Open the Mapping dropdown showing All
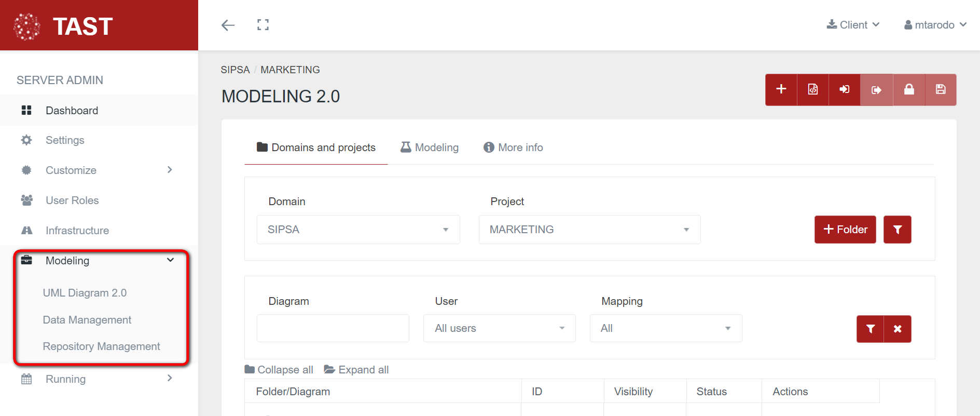Screen dimensions: 980x416 (x=666, y=328)
